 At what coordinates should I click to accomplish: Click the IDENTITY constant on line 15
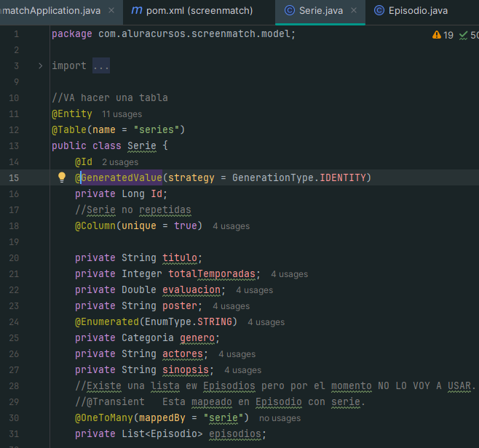tap(343, 177)
